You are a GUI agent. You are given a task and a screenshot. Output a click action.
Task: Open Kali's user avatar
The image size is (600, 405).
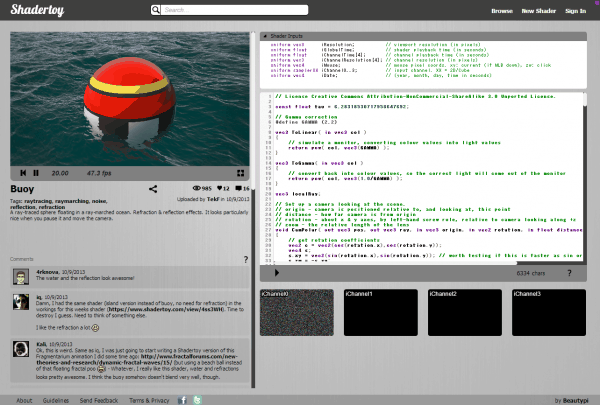pos(21,349)
